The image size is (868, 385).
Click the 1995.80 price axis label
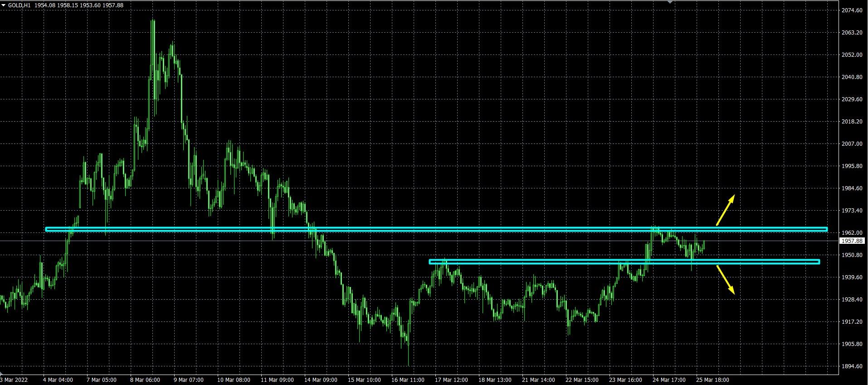point(852,166)
